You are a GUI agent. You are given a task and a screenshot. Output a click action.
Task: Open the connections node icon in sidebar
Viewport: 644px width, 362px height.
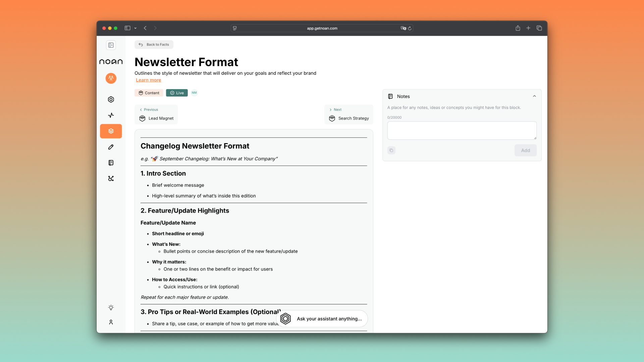point(111,179)
